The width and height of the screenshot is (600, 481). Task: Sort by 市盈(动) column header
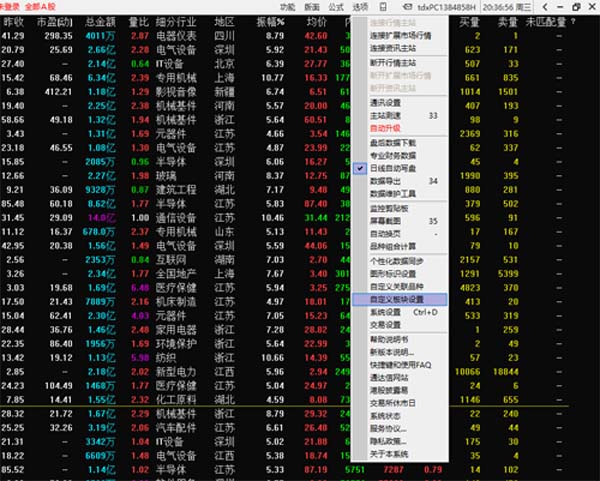click(x=55, y=21)
